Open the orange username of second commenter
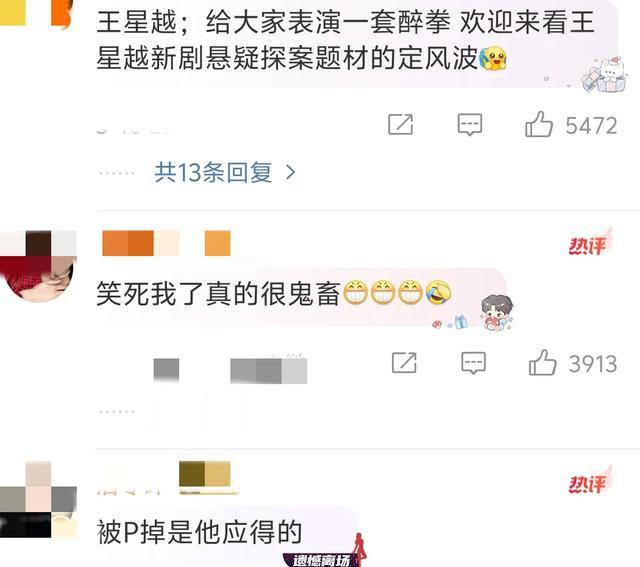The width and height of the screenshot is (640, 567). pos(166,243)
